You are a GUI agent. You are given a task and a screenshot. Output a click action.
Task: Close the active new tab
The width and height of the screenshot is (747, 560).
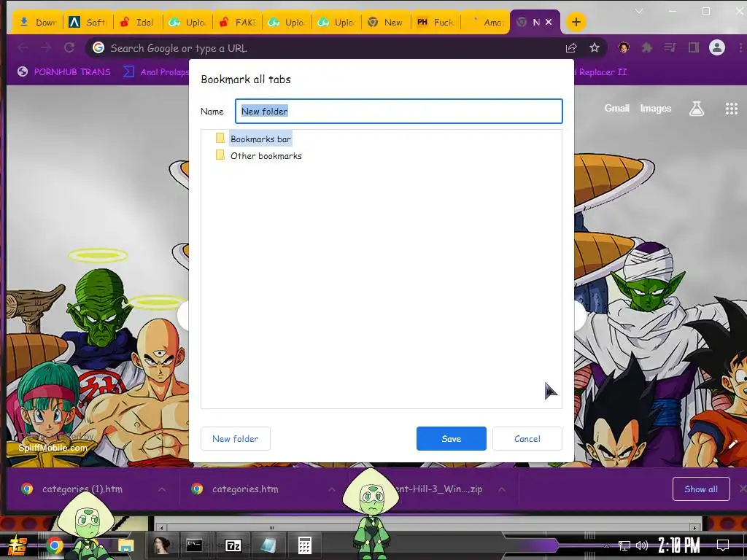click(549, 22)
